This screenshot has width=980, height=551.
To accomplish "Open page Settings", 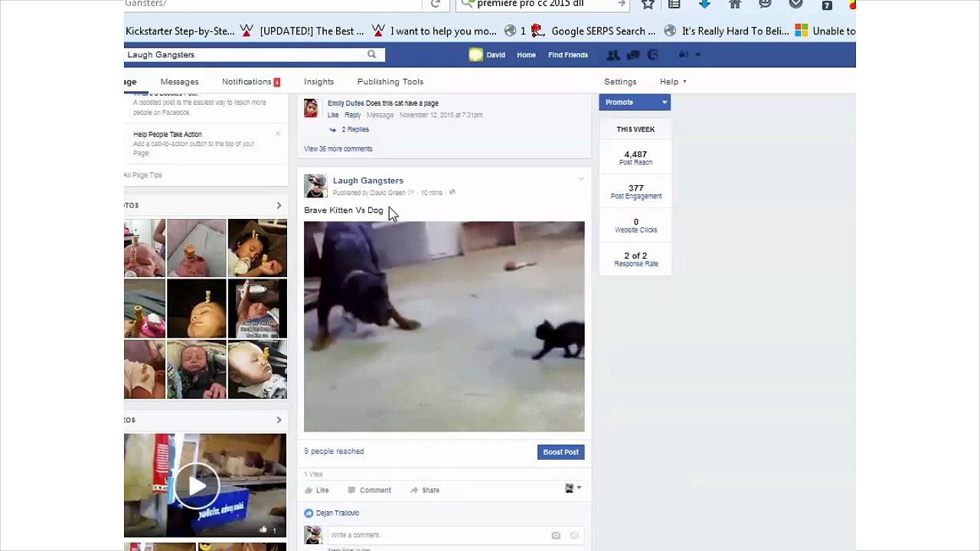I will [x=620, y=82].
